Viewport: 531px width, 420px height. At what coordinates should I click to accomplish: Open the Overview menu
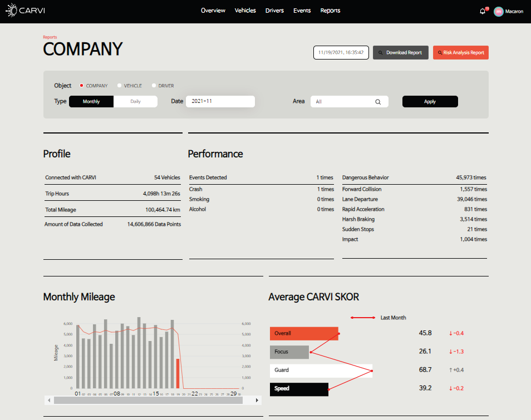click(213, 11)
